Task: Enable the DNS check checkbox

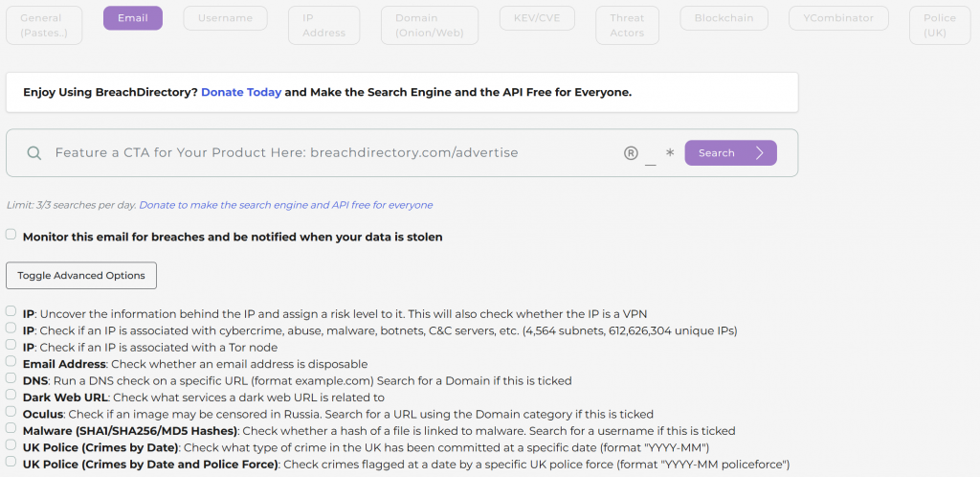Action: [11, 378]
